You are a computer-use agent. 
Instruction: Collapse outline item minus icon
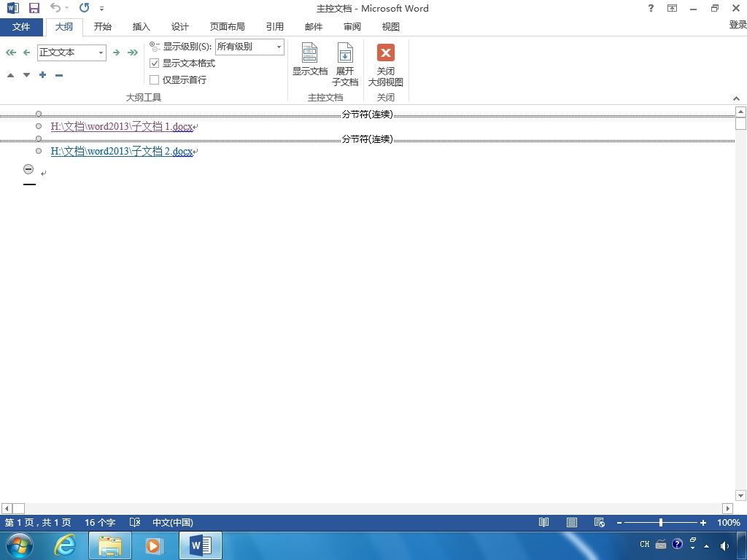(x=59, y=75)
